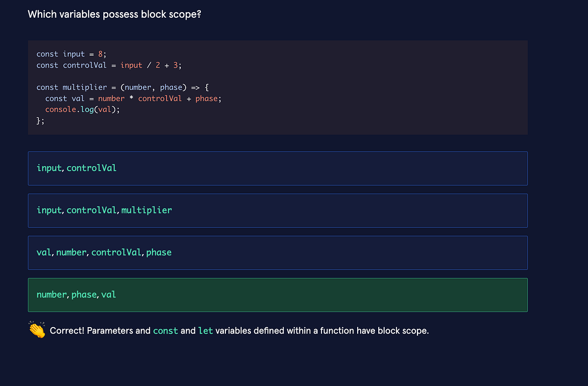Click inline const code in feedback text
The width and height of the screenshot is (588, 386).
166,331
